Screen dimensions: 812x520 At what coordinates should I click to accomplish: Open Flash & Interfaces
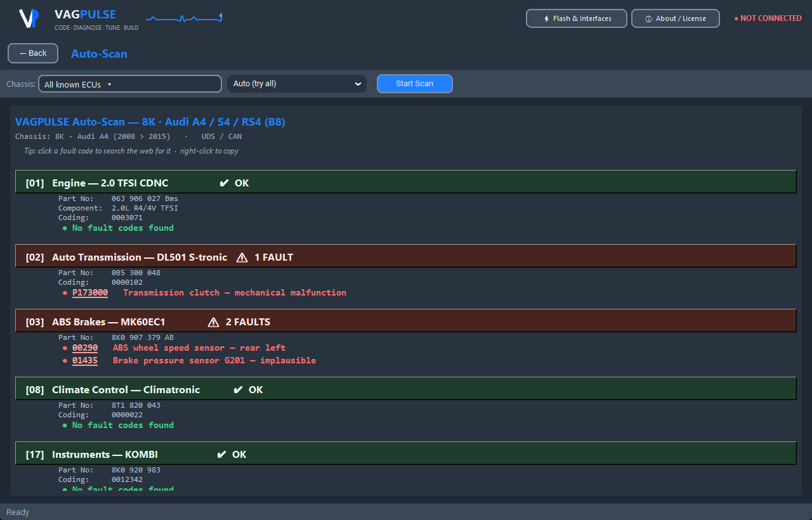coord(577,18)
